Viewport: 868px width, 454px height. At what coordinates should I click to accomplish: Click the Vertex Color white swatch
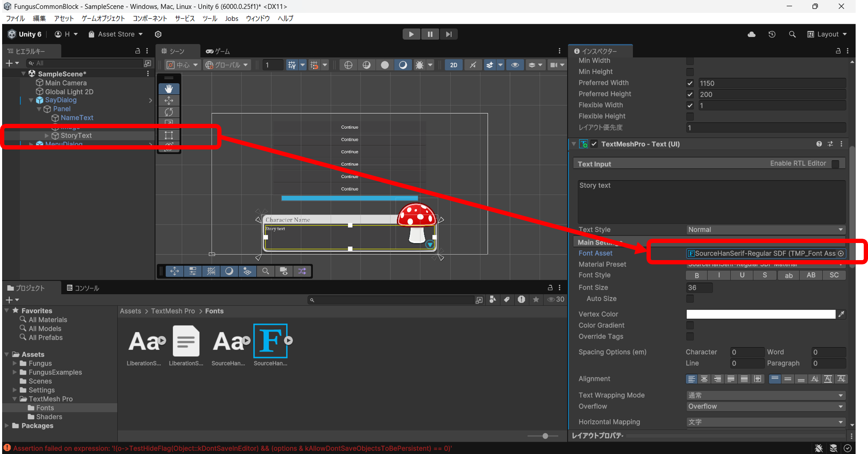pos(761,314)
